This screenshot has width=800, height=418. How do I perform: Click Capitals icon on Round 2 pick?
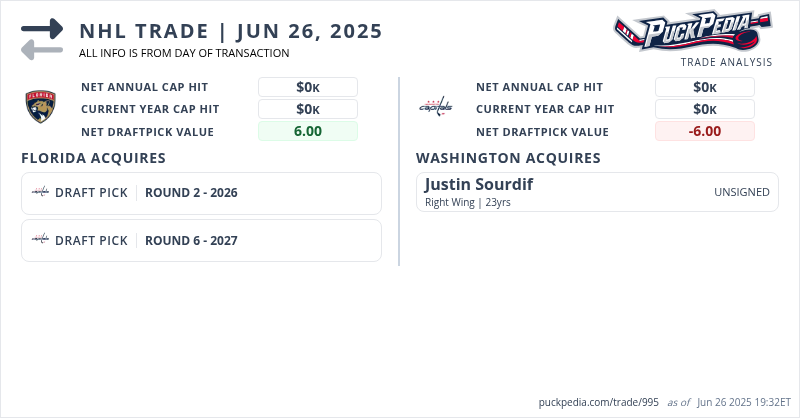40,193
